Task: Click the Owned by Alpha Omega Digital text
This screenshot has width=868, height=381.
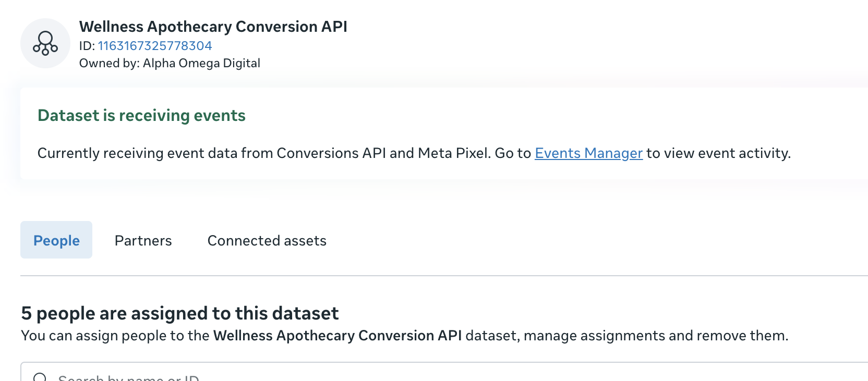Action: [170, 63]
